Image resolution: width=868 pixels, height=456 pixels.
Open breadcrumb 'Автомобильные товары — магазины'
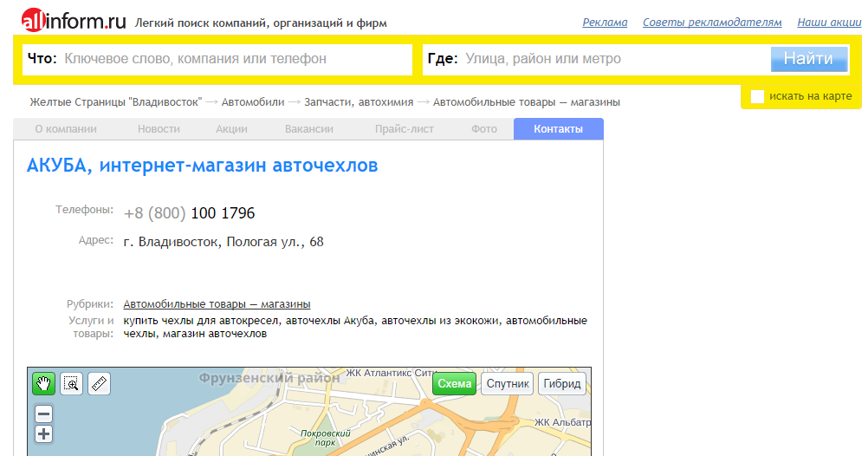pyautogui.click(x=527, y=102)
